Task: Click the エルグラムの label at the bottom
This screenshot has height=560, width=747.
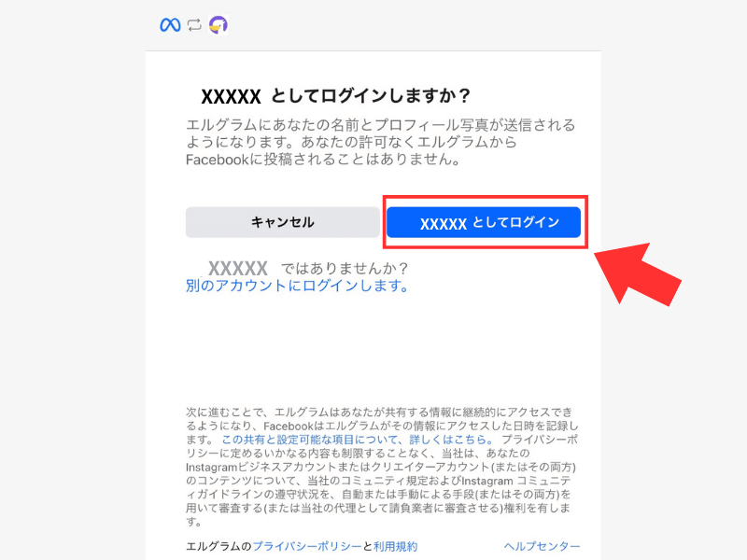Action: (x=218, y=546)
